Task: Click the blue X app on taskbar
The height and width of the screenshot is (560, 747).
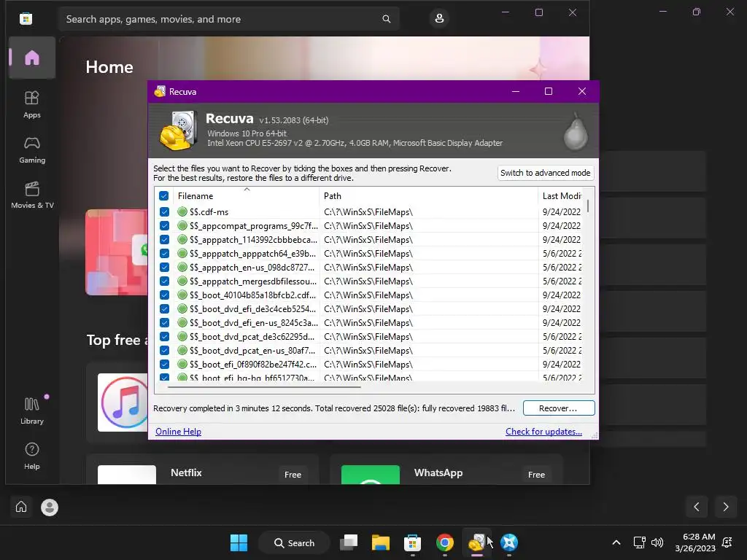Action: pyautogui.click(x=508, y=542)
